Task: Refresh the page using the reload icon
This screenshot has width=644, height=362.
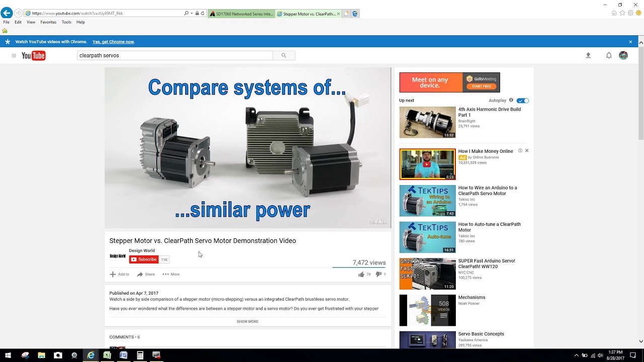Action: pos(203,14)
